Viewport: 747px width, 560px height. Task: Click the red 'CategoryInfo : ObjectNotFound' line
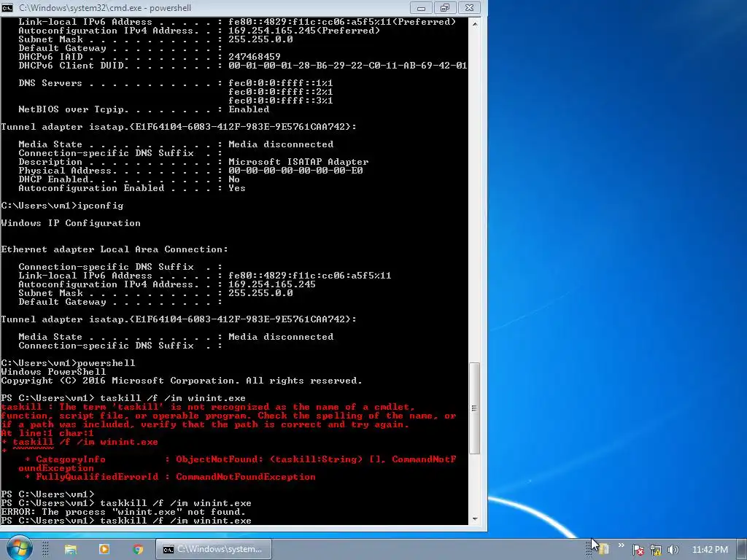point(241,459)
